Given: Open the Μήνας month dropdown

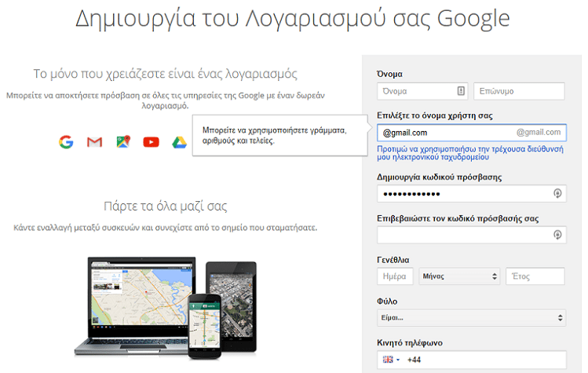Looking at the screenshot, I should pyautogui.click(x=459, y=276).
